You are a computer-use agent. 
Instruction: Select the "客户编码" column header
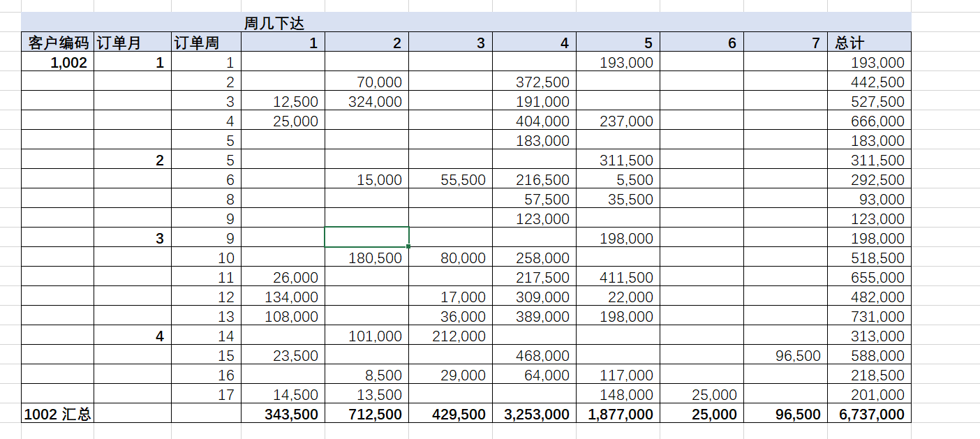[x=58, y=43]
